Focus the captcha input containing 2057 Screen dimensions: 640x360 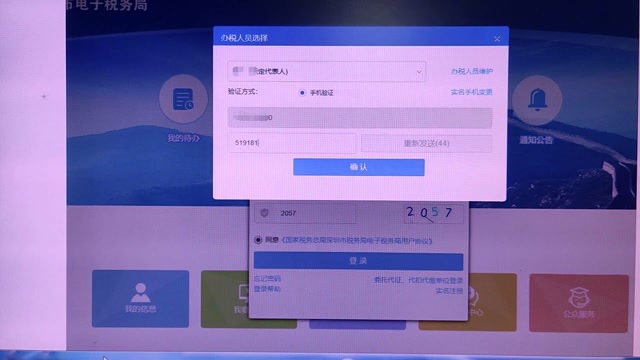tap(305, 213)
